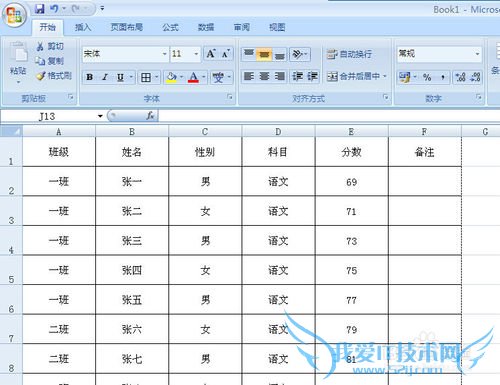This screenshot has width=500, height=385.
Task: Open the 公式 tab
Action: [170, 27]
